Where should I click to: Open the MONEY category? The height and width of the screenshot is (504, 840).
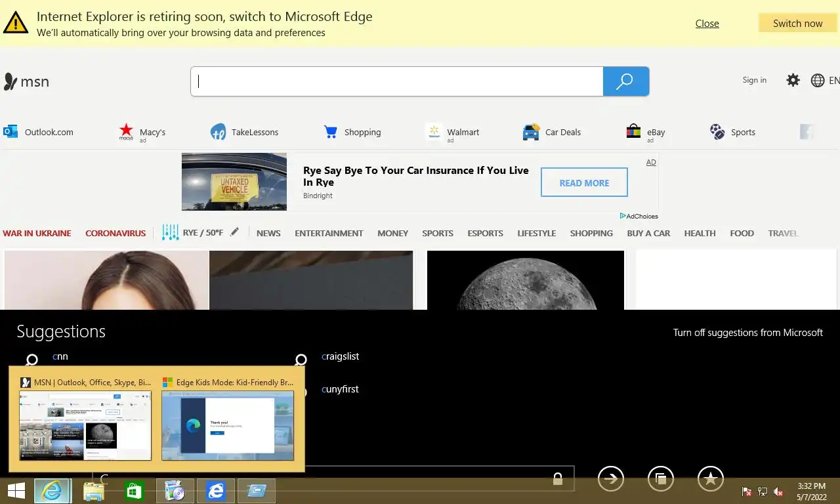392,233
